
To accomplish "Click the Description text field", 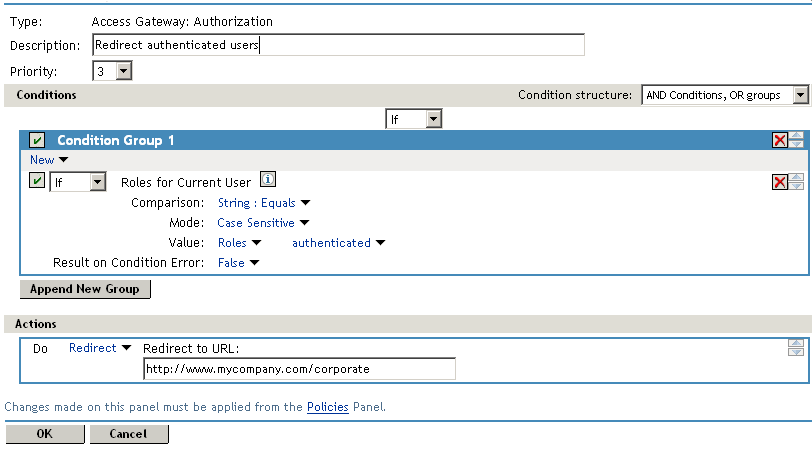I will (337, 45).
